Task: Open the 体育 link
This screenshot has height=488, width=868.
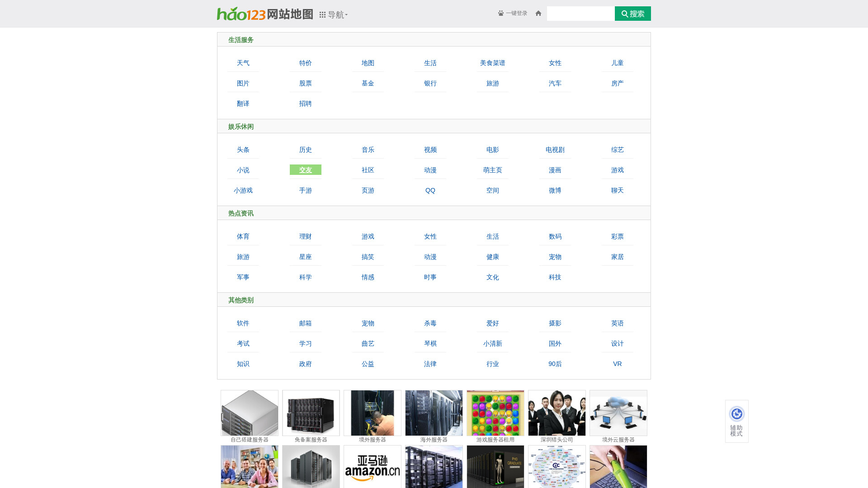Action: [x=243, y=236]
